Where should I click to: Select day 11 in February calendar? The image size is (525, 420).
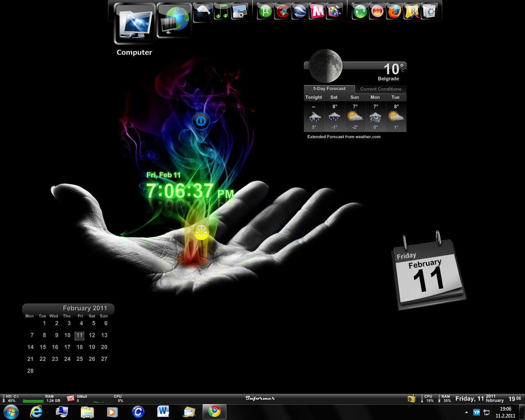80,335
